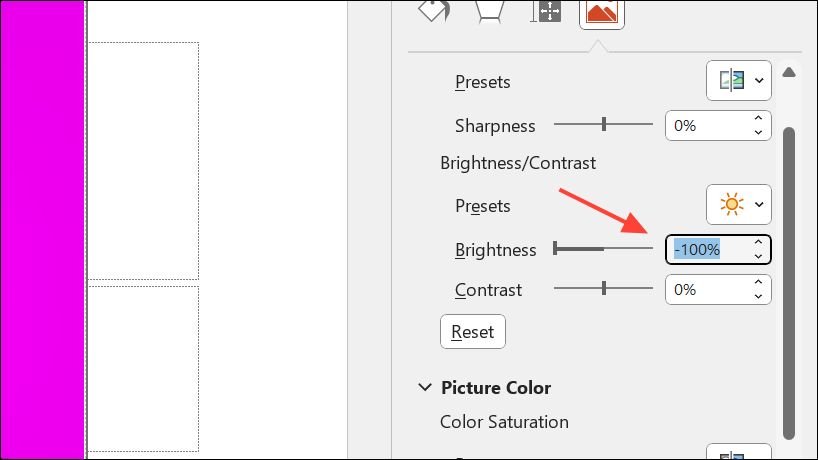Open the Fill & Line tab icon
The width and height of the screenshot is (818, 460).
coord(434,11)
